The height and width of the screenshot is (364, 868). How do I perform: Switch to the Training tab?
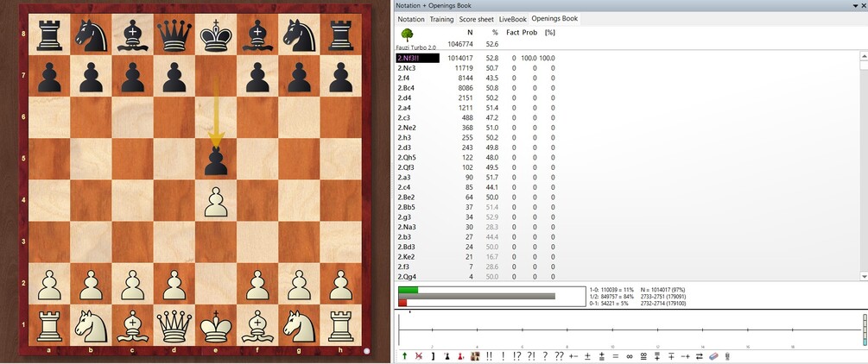(x=441, y=19)
